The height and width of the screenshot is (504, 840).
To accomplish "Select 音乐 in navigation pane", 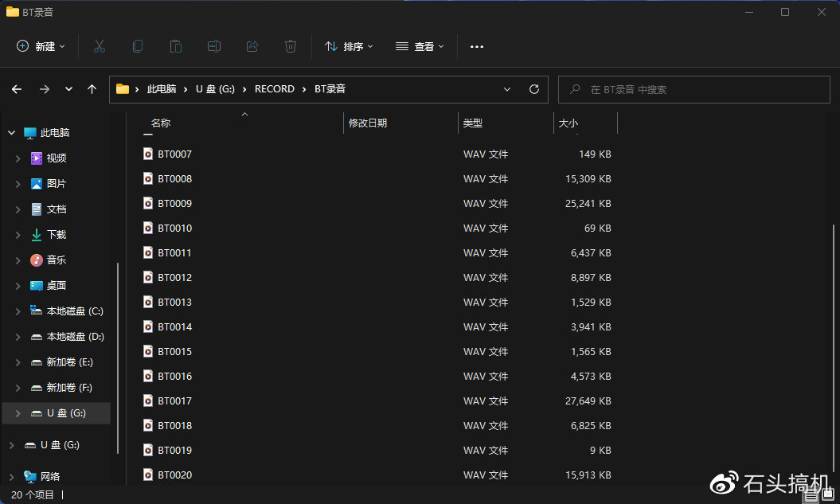I will 57,260.
